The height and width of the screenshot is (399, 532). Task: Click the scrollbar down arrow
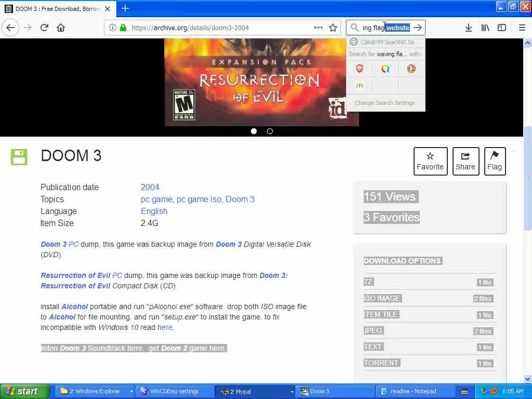[x=527, y=379]
